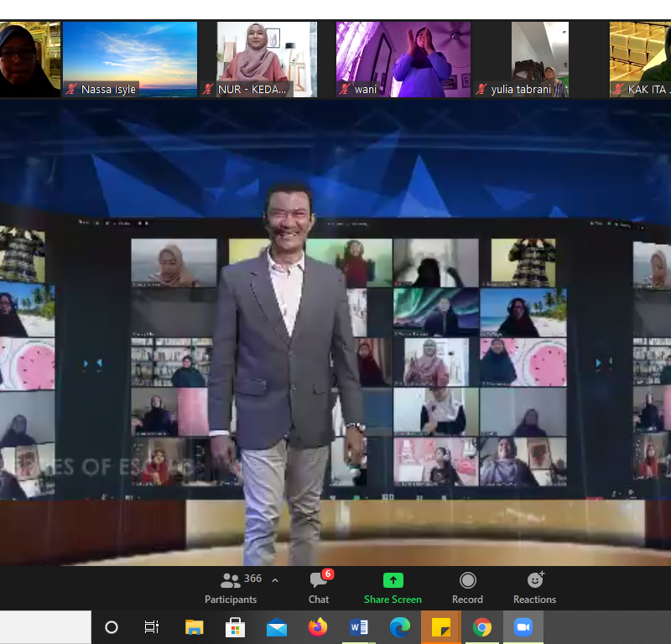This screenshot has width=671, height=644.
Task: Select yulia tabrani's video thumbnail
Action: click(539, 59)
